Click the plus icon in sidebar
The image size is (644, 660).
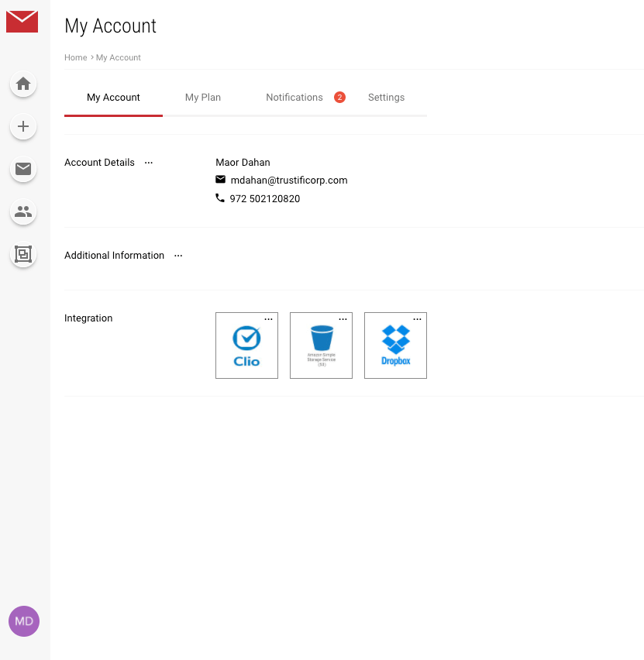pyautogui.click(x=23, y=126)
